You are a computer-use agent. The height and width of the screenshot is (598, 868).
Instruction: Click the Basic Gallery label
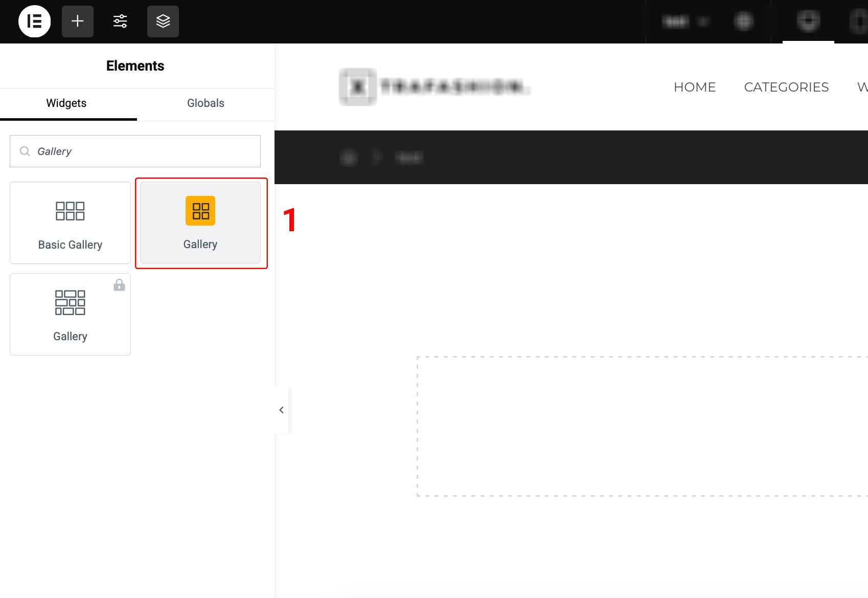pos(70,245)
